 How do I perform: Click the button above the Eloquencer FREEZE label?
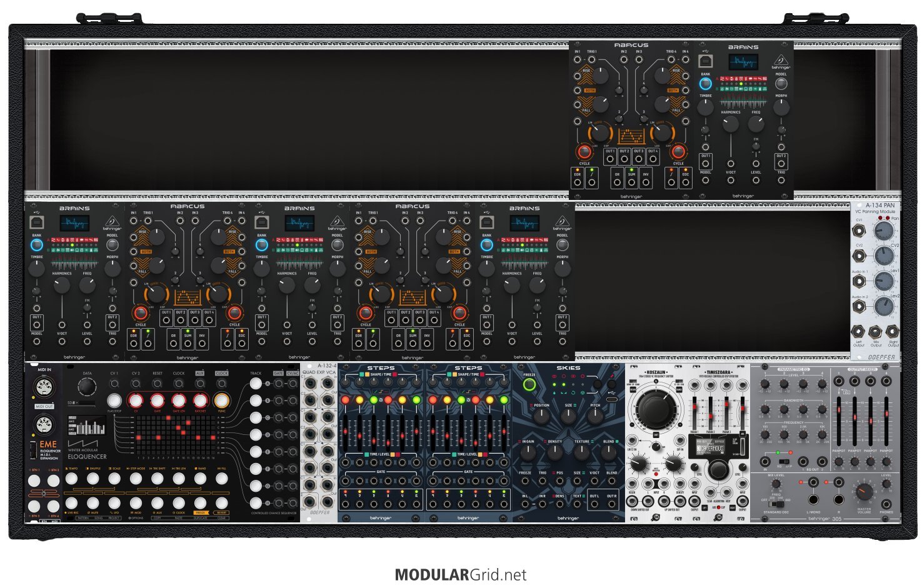[200, 503]
